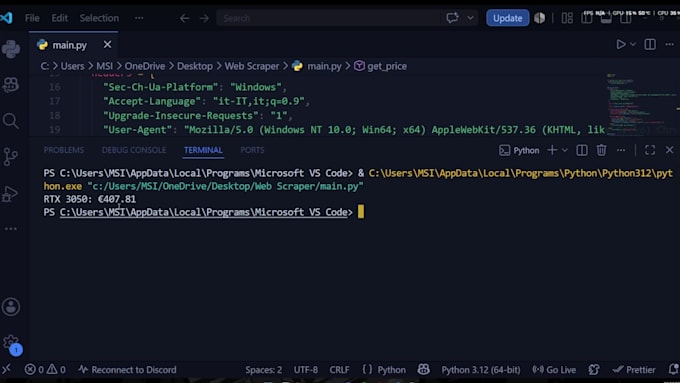Change encoding via UTF-8 status

coord(306,370)
